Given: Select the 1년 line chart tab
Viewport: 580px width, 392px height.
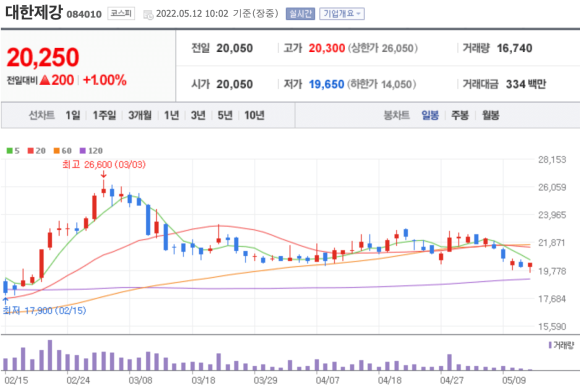Looking at the screenshot, I should point(172,115).
